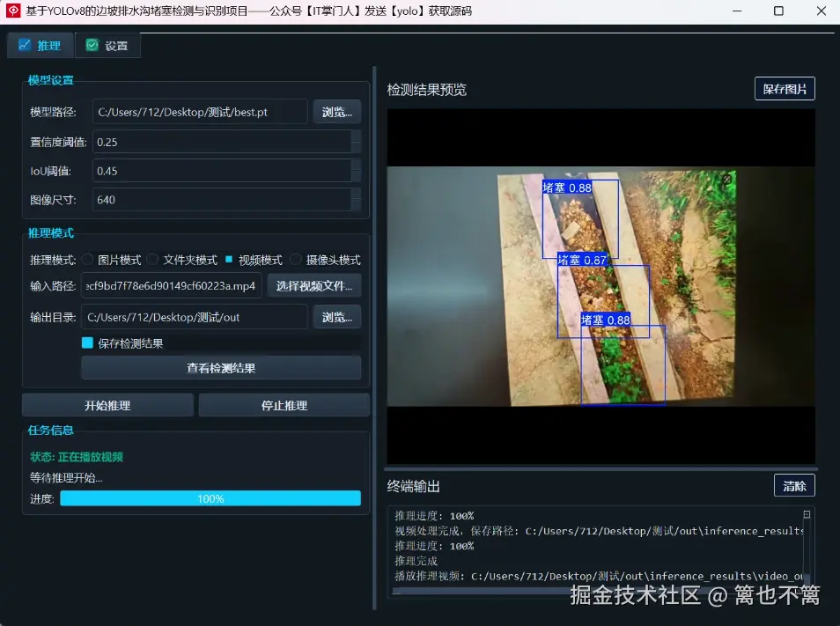Click the small icon at terminal top-right corner
This screenshot has width=840, height=626.
pyautogui.click(x=807, y=514)
